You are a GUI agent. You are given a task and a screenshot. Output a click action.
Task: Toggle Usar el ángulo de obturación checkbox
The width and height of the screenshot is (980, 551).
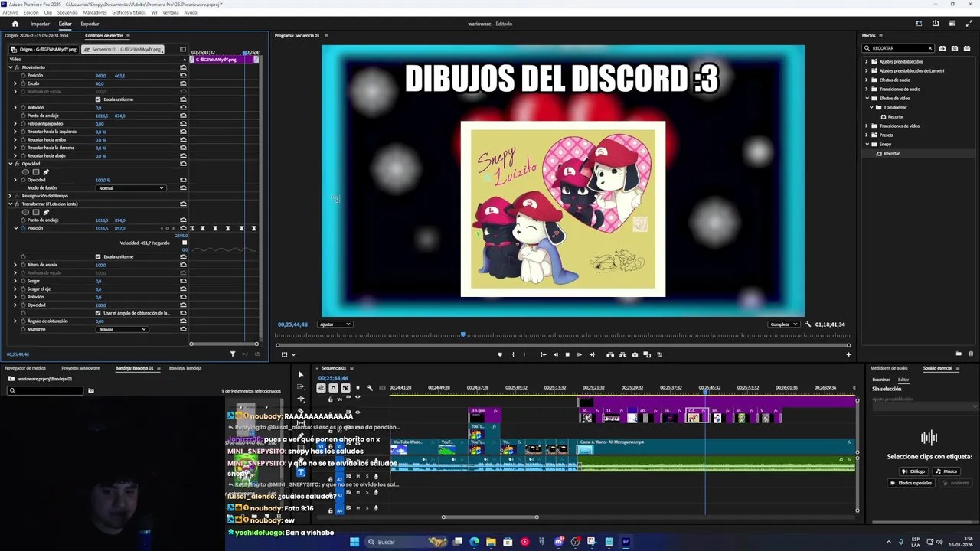click(x=98, y=313)
